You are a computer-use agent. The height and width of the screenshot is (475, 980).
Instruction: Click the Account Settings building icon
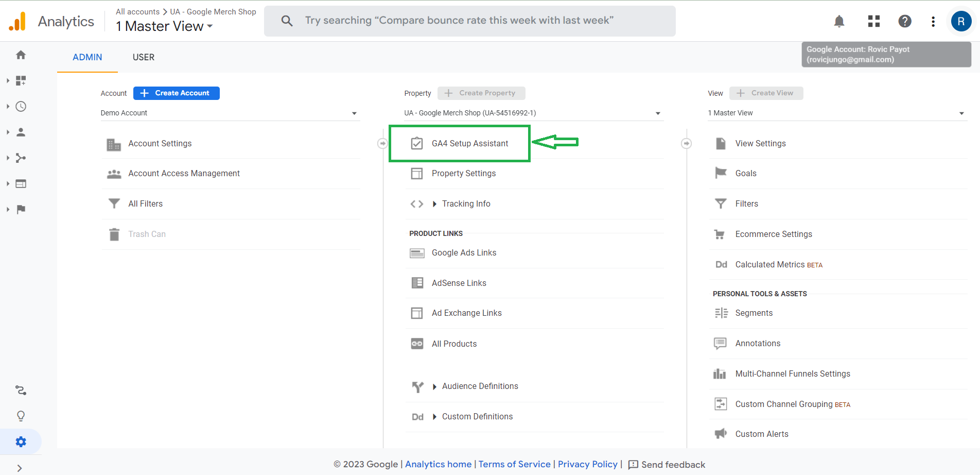[114, 144]
